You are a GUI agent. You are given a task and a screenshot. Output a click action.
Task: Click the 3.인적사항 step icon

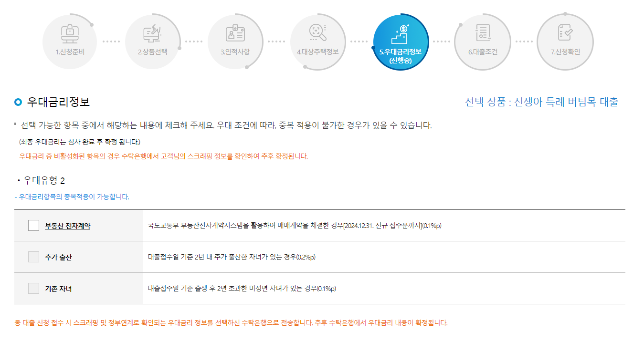pos(235,41)
